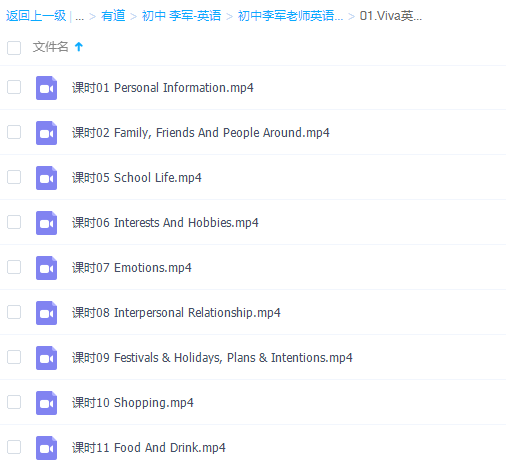Click video icon for 课时07 Emotions
This screenshot has height=462, width=506.
tap(46, 268)
